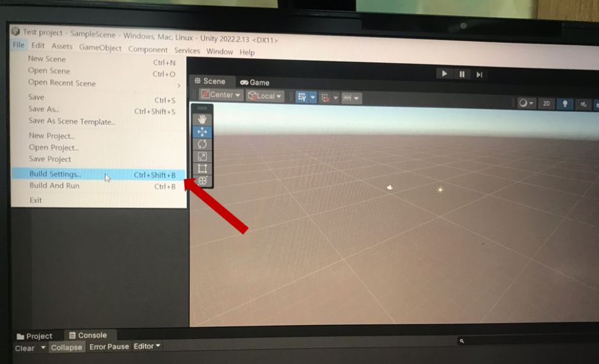Select the Rotate tool
599x364 pixels.
[x=202, y=144]
